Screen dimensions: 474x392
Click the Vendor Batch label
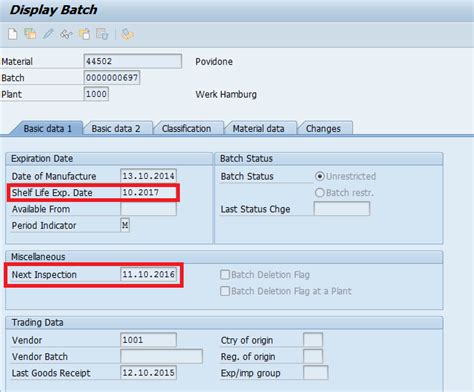pyautogui.click(x=40, y=357)
